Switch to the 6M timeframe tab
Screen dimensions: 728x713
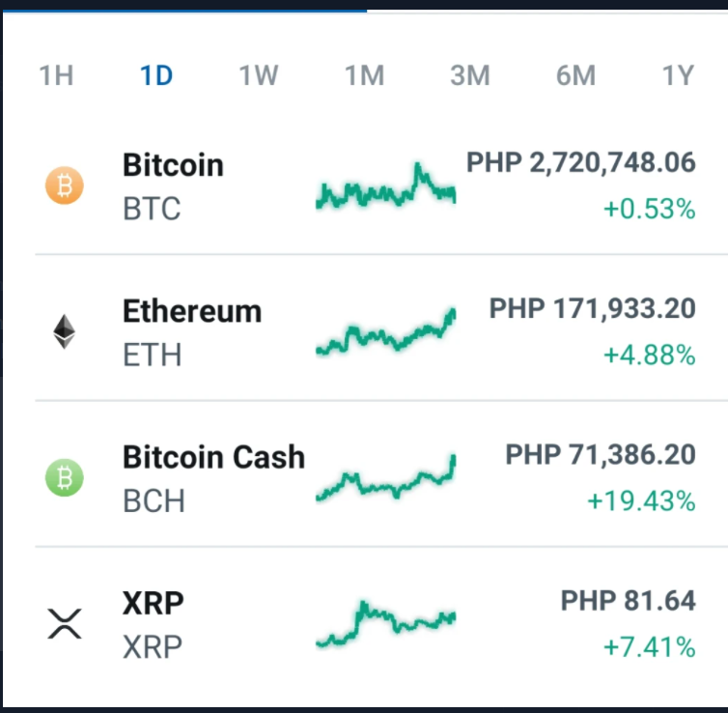576,75
